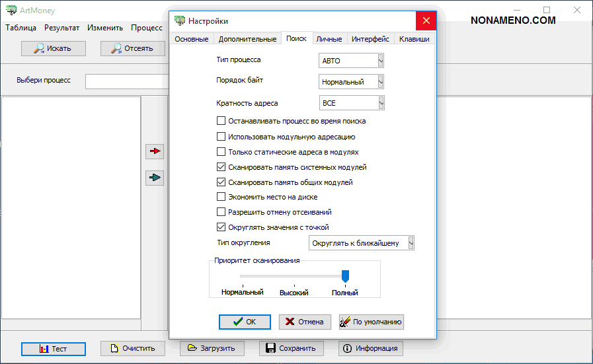
Task: Uncheck Сканировать память системных модулей
Action: 221,167
